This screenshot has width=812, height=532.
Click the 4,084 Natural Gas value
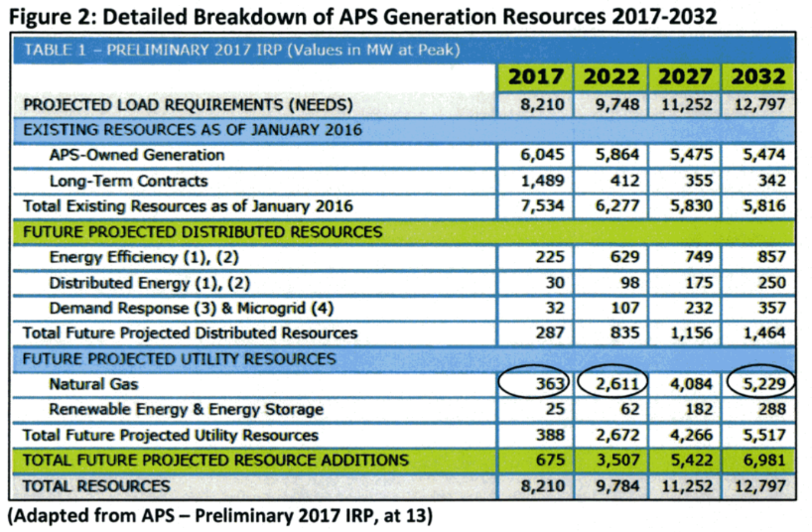[x=691, y=384]
